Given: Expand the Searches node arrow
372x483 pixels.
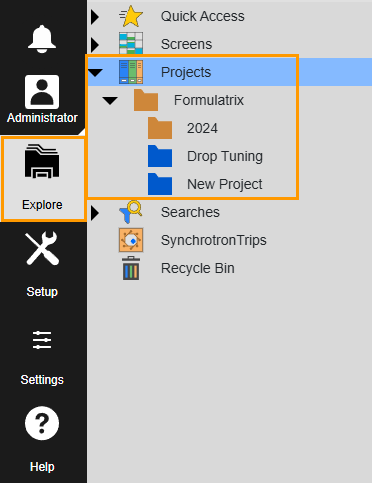Looking at the screenshot, I should pyautogui.click(x=95, y=213).
